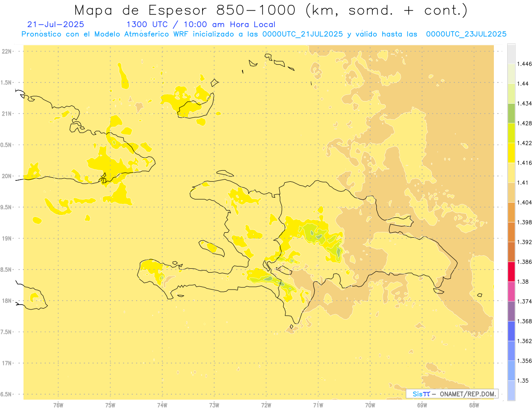Click the colorbar value 1.416
The height and width of the screenshot is (411, 532).
click(x=524, y=163)
